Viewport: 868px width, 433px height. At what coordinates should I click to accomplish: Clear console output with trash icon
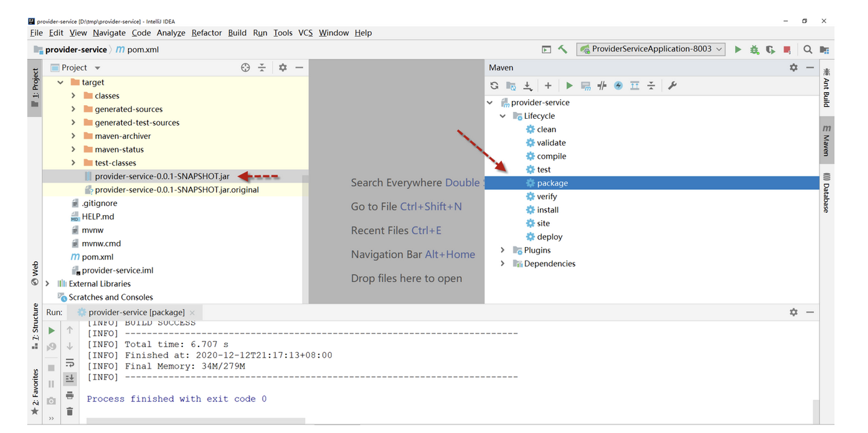click(70, 411)
